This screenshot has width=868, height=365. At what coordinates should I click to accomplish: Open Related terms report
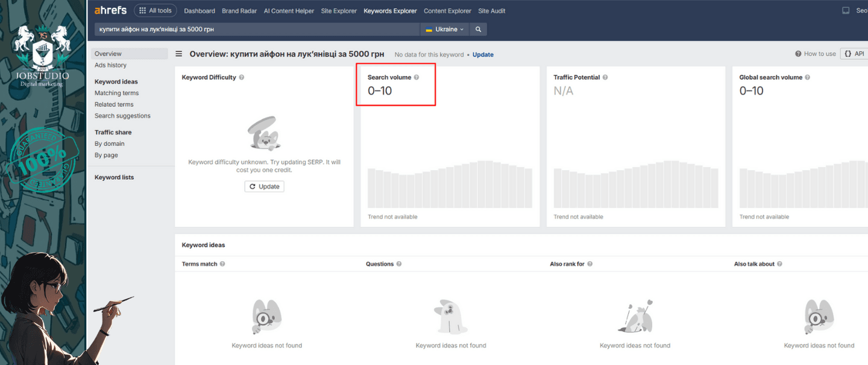pos(114,104)
